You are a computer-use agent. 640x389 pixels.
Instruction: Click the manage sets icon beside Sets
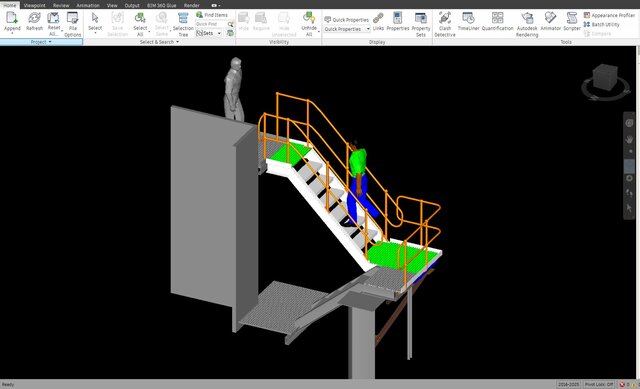click(x=231, y=33)
